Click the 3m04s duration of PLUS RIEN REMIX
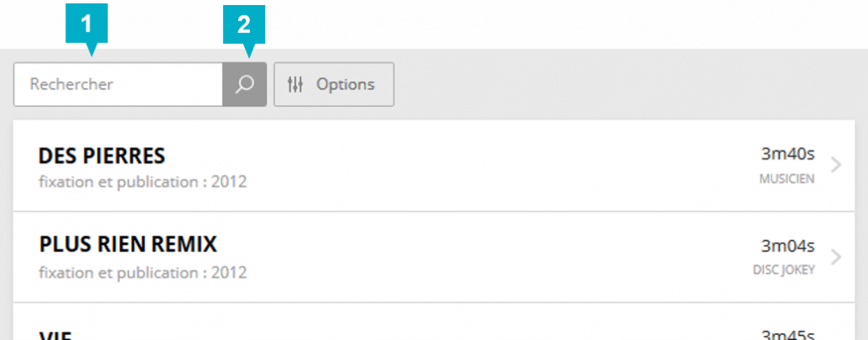The width and height of the screenshot is (868, 340). pos(787,245)
